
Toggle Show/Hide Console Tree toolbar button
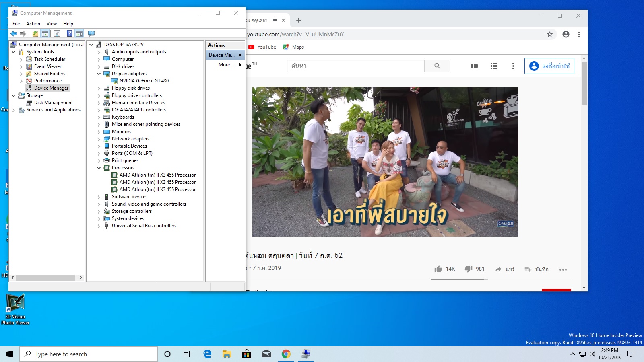[45, 33]
